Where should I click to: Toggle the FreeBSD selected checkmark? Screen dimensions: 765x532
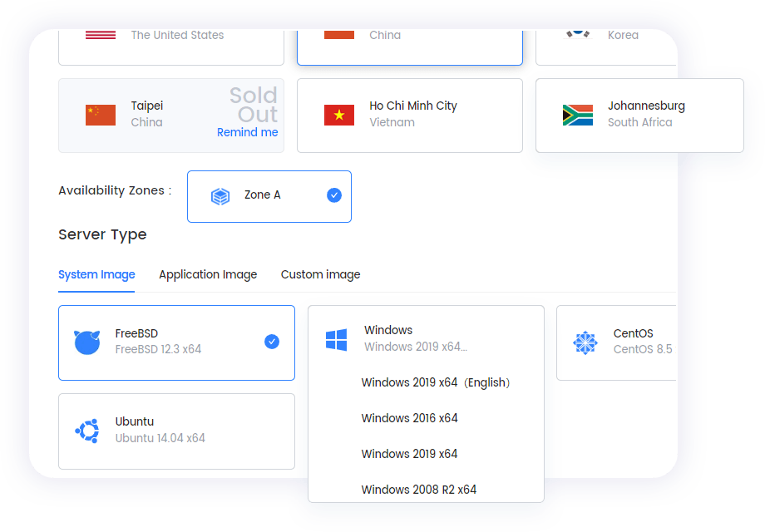coord(272,342)
